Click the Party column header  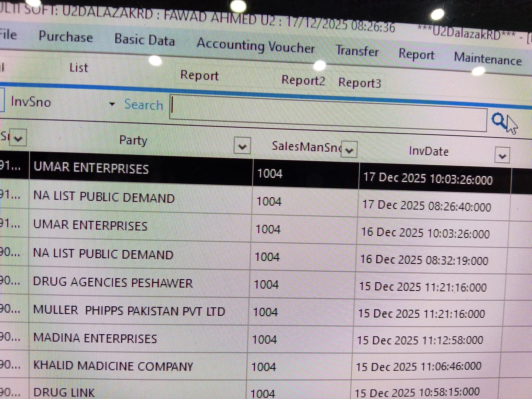pos(133,140)
